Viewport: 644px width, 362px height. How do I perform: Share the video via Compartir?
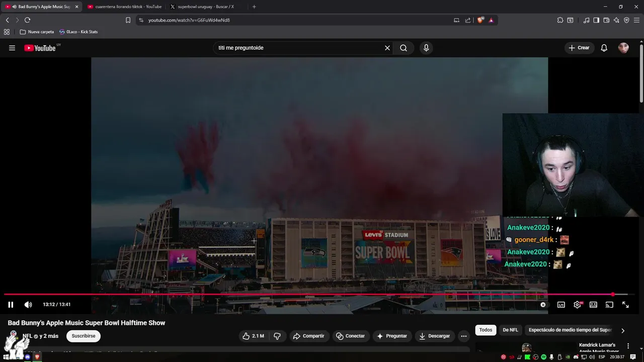(308, 336)
